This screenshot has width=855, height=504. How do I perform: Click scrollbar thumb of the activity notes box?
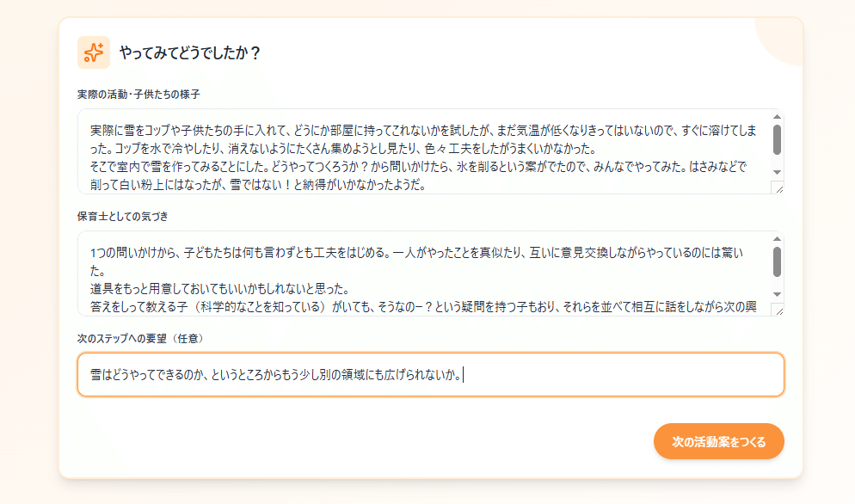pyautogui.click(x=777, y=138)
